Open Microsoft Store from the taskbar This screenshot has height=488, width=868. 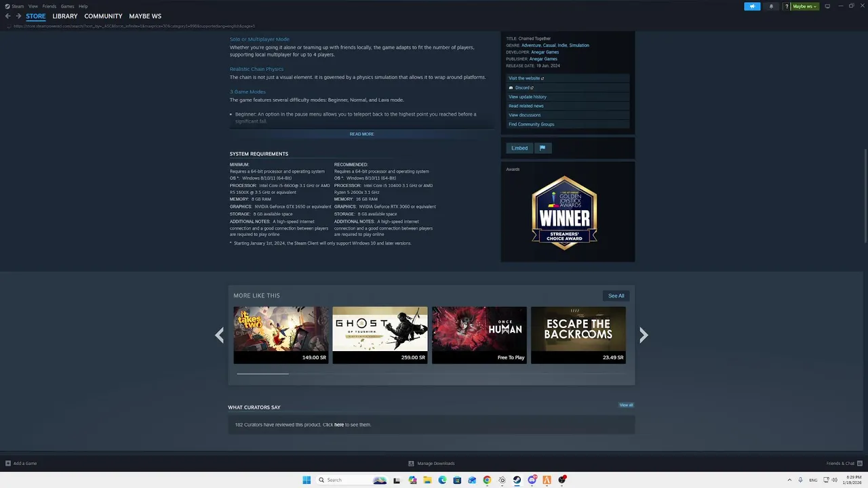(x=457, y=480)
